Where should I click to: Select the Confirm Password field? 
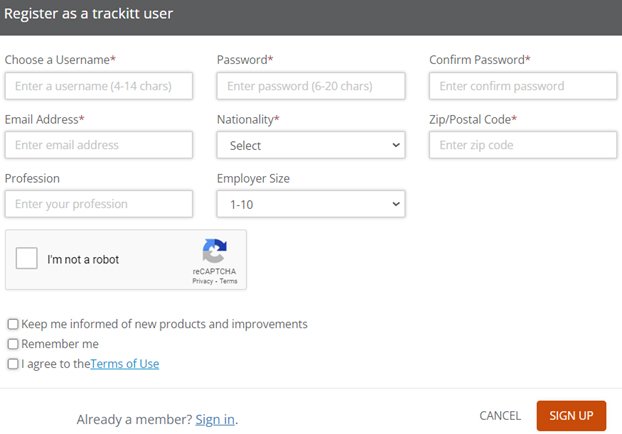click(x=523, y=86)
